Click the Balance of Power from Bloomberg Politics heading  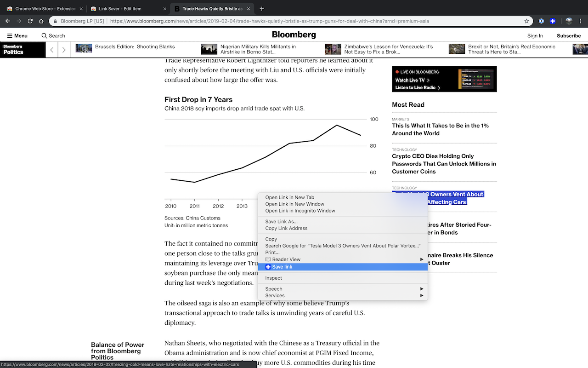coord(118,351)
